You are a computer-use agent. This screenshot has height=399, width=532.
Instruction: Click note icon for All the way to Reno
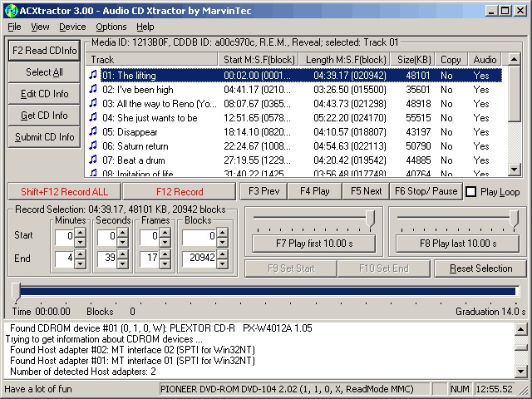point(93,103)
